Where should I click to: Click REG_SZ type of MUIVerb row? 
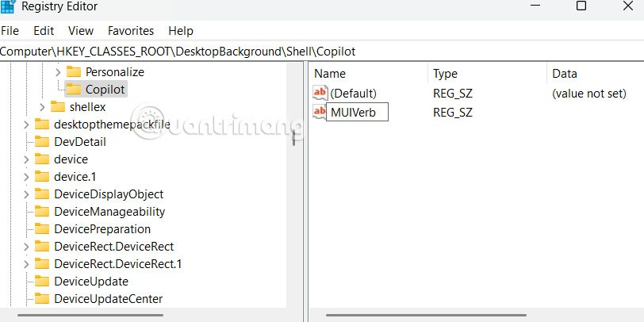453,113
